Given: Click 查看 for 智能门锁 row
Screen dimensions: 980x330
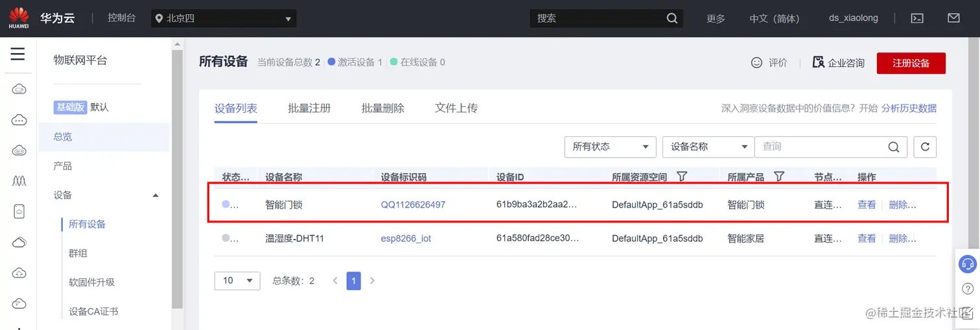Looking at the screenshot, I should click(x=867, y=205).
